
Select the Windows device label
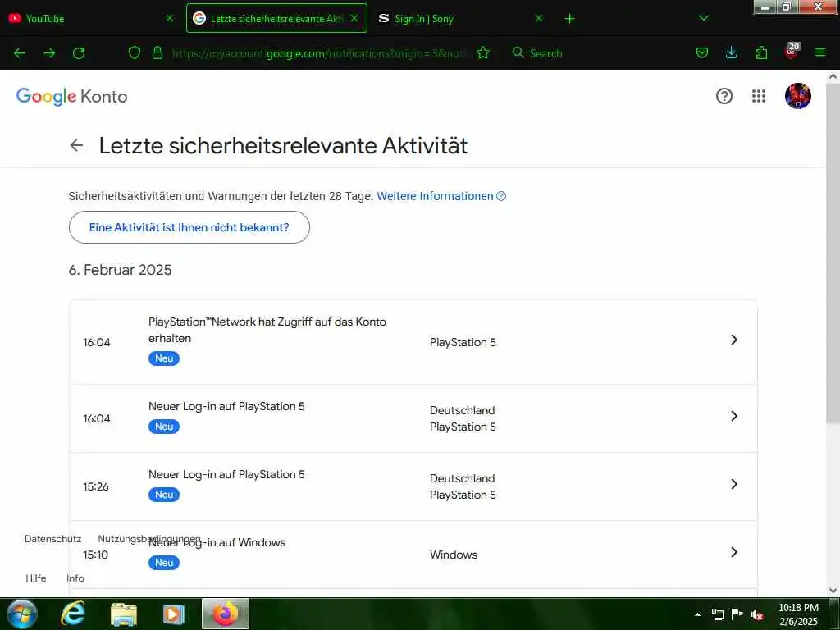[x=453, y=555]
